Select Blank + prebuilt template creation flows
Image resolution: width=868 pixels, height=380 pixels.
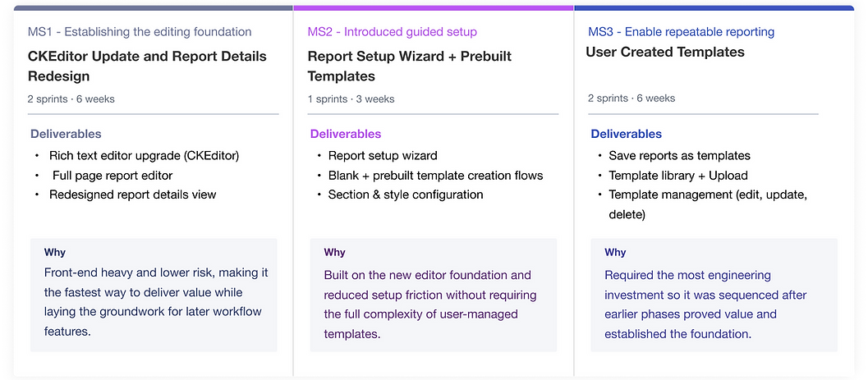click(435, 175)
